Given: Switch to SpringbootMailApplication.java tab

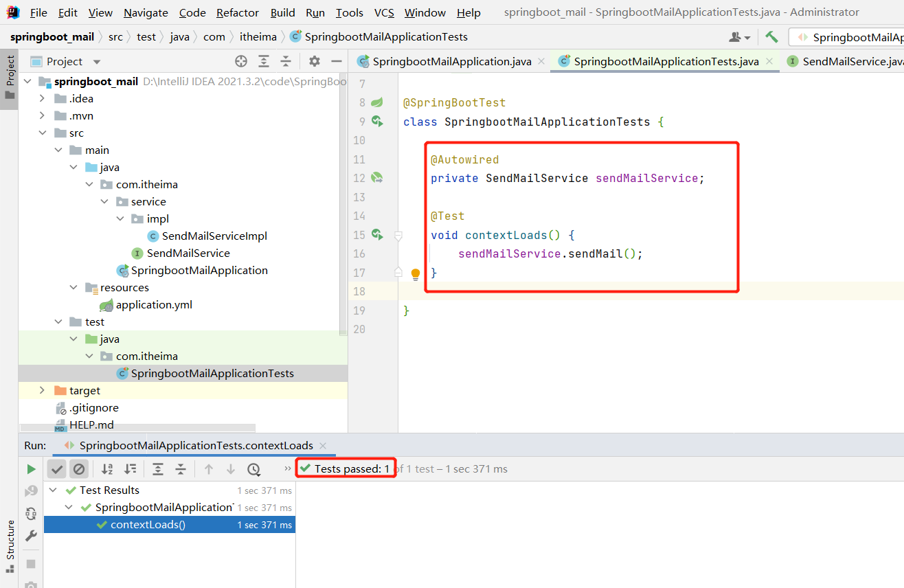Looking at the screenshot, I should 452,61.
